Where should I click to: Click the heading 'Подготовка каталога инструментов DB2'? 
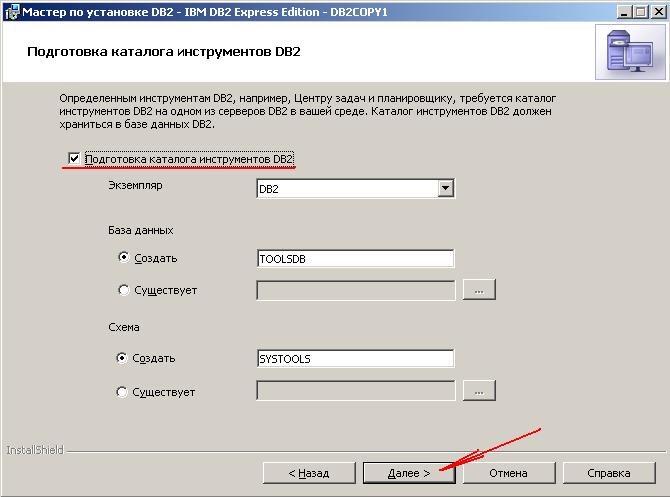coord(164,52)
